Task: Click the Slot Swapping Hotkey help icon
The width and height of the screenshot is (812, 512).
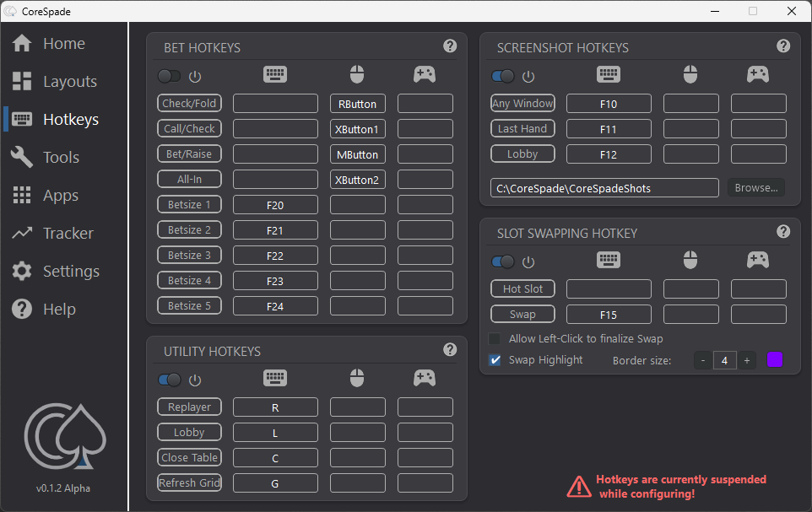Action: pos(783,231)
